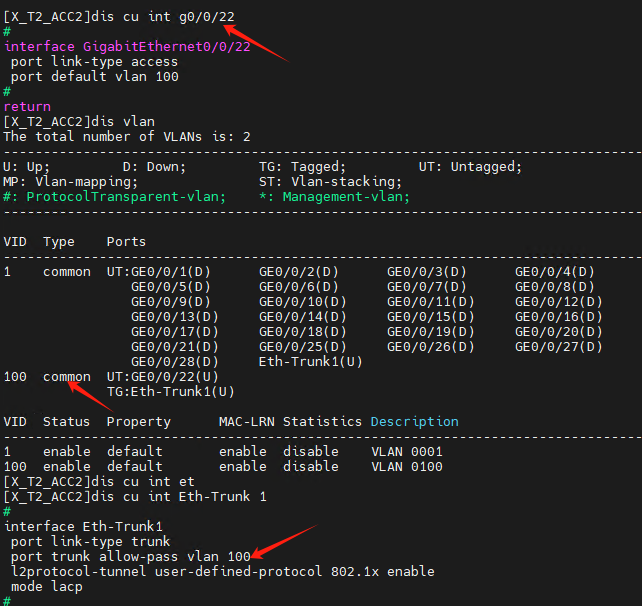Viewport: 642px width, 606px height.
Task: Click 'The total number of VLANs' line
Action: click(127, 137)
